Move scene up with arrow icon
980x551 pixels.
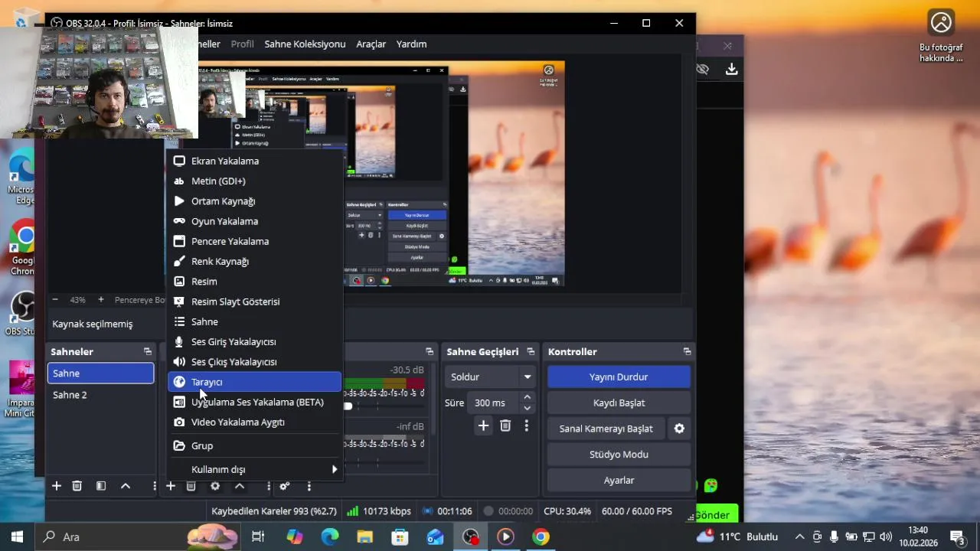point(126,486)
